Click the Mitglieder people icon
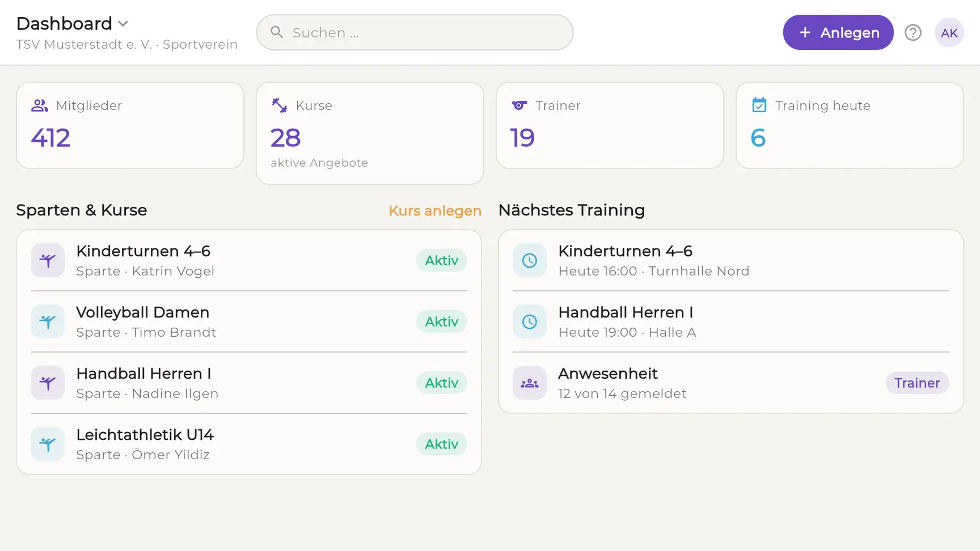This screenshot has height=551, width=980. pyautogui.click(x=40, y=105)
